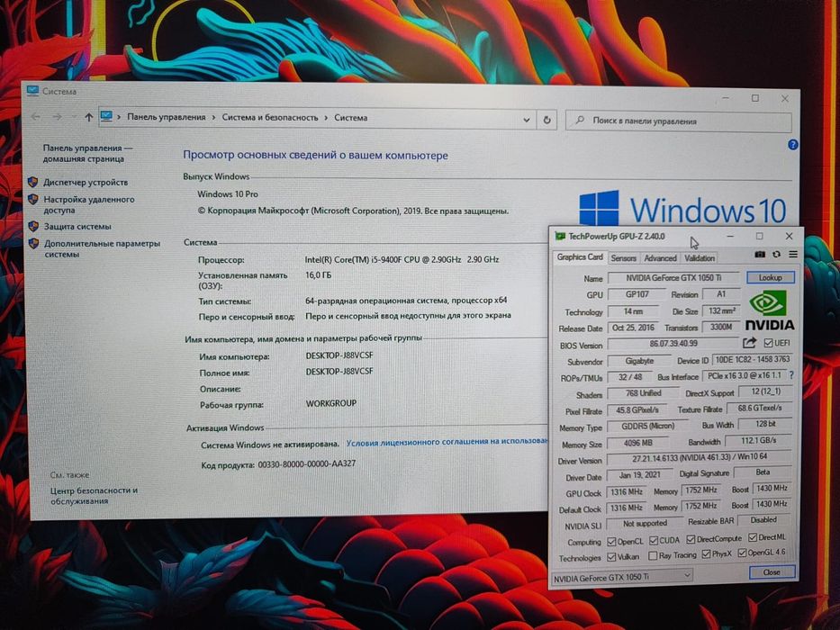Open the license agreement terms link
Viewport: 840px width, 630px height.
tap(447, 442)
